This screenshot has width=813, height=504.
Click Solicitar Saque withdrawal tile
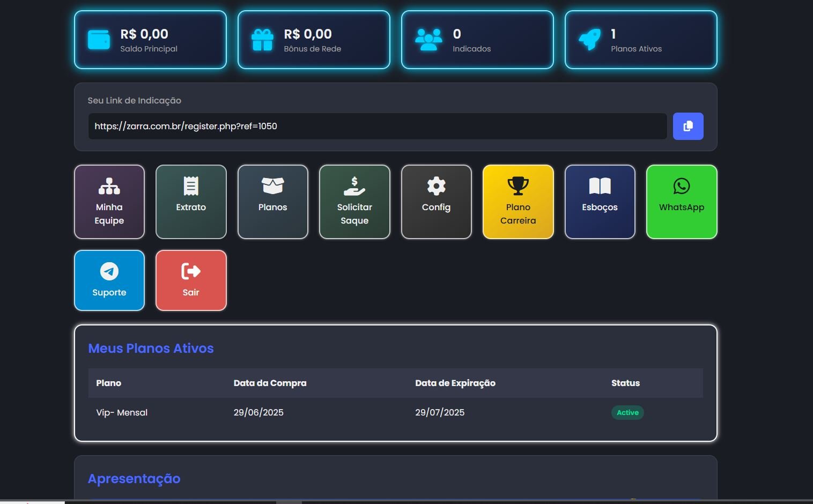(x=354, y=202)
